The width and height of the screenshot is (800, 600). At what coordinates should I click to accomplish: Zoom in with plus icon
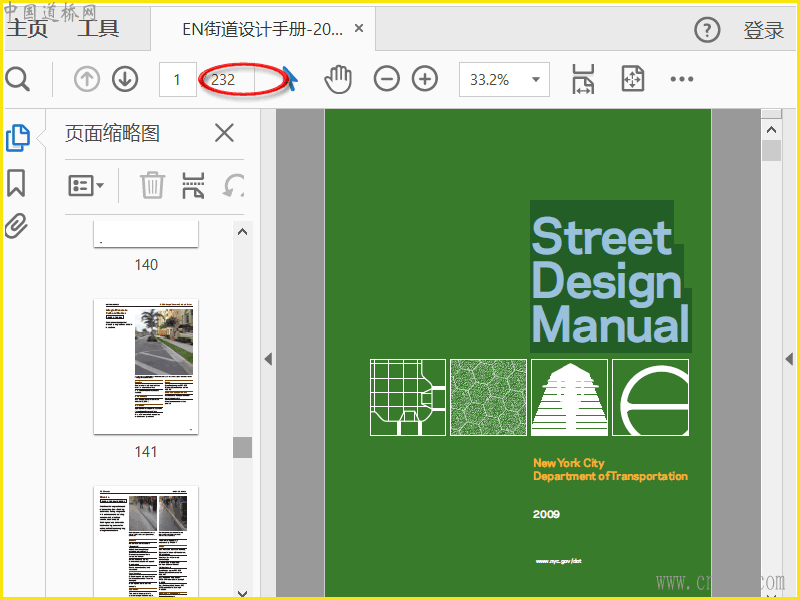tap(425, 79)
